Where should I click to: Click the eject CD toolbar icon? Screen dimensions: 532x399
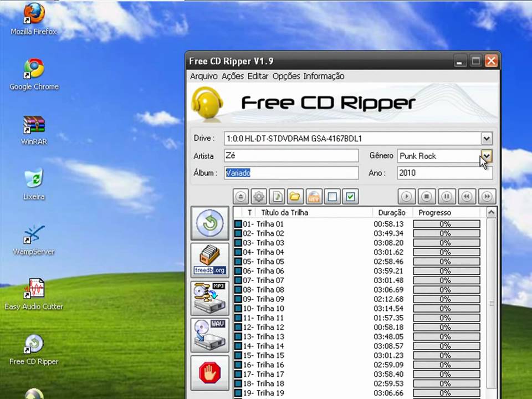(x=241, y=196)
